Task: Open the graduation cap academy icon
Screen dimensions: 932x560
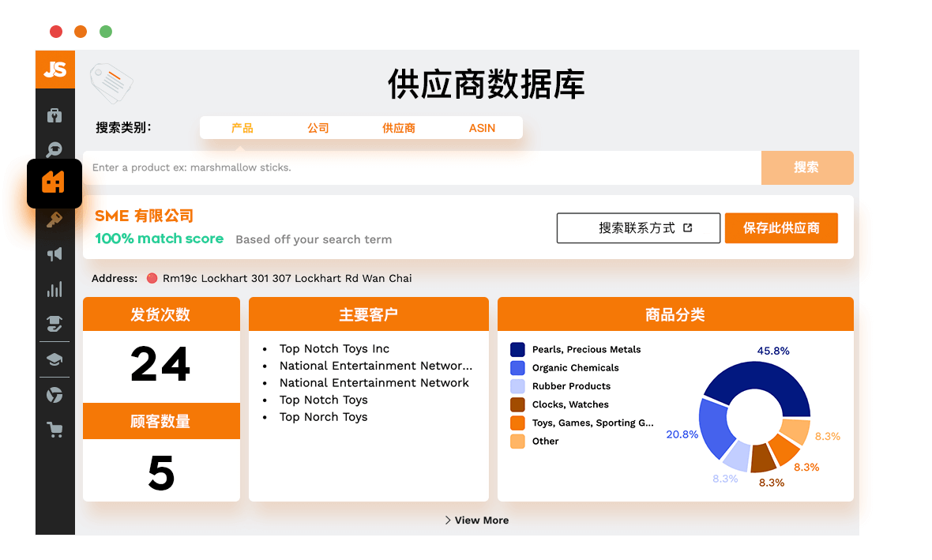Action: [54, 359]
